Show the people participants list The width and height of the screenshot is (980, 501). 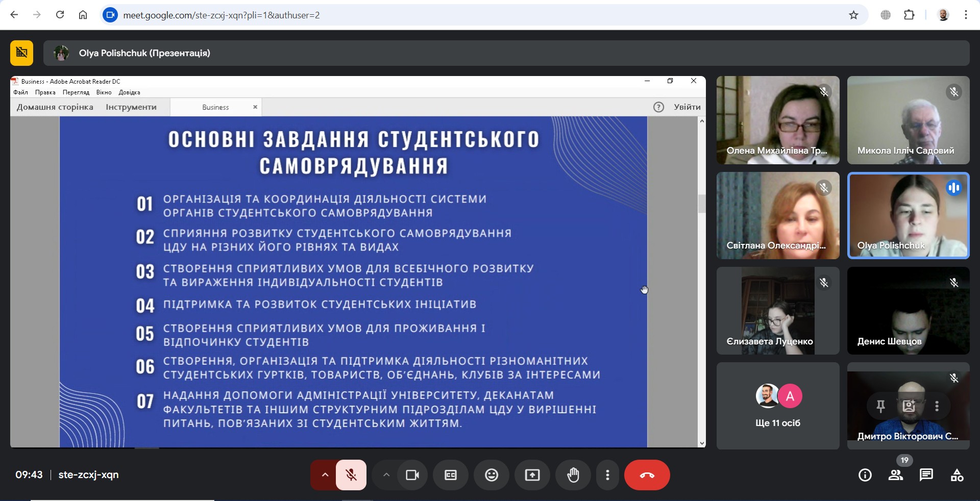coord(895,475)
